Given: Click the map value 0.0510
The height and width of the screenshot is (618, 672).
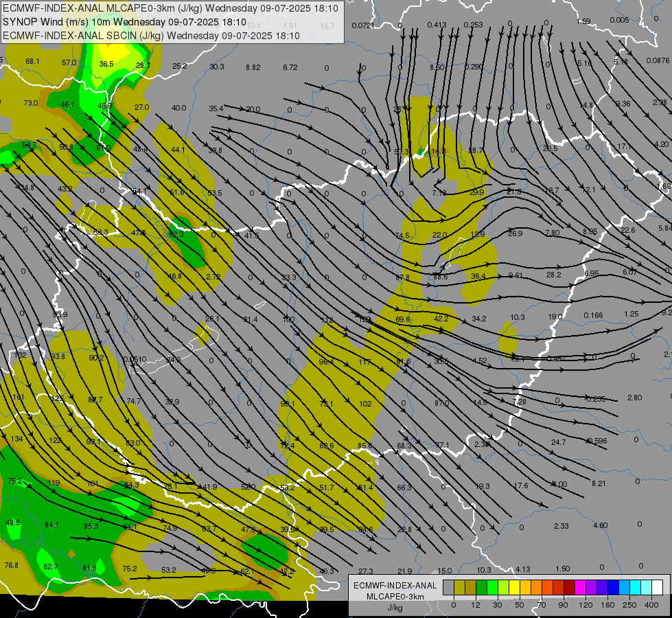Looking at the screenshot, I should (x=135, y=359).
